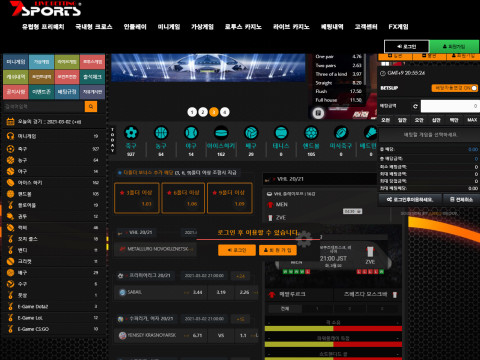The height and width of the screenshot is (360, 480).
Task: Go to banner slide 3 orange dot
Action: [x=214, y=112]
